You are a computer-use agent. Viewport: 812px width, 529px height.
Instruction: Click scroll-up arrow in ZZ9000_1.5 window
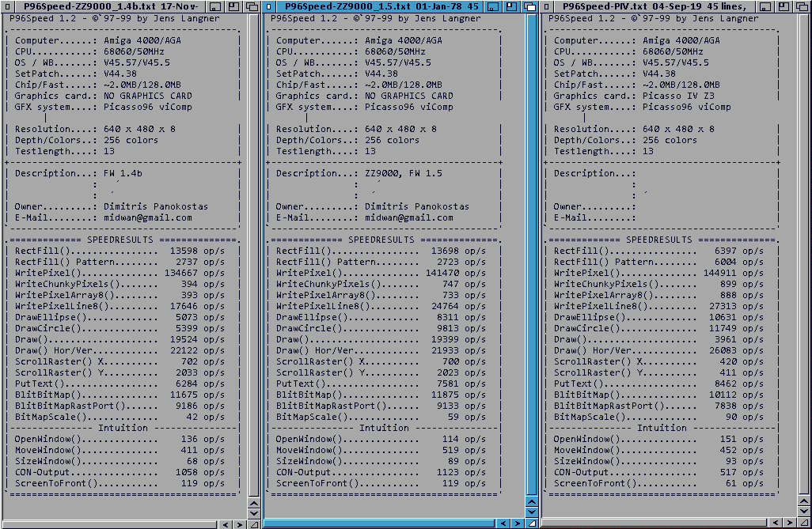(x=532, y=501)
